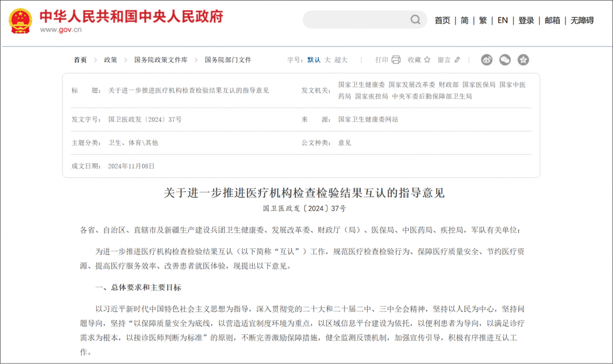Click the document type value 意见
The image size is (613, 364).
pos(345,143)
